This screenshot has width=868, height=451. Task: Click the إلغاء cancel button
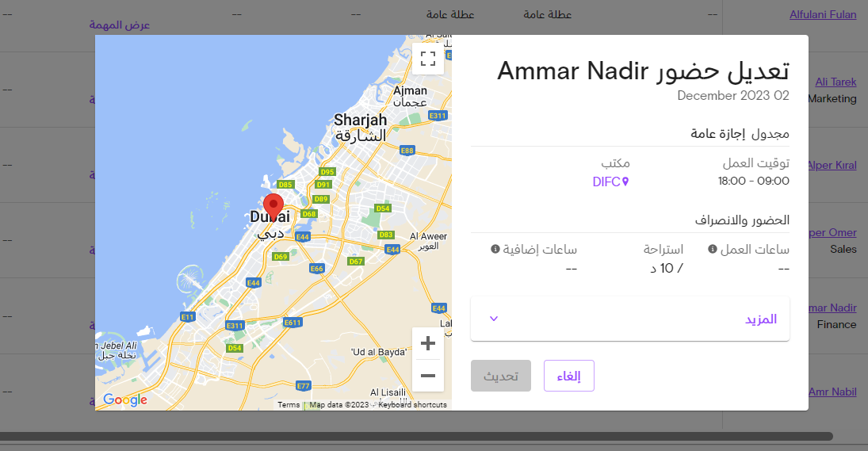tap(569, 376)
